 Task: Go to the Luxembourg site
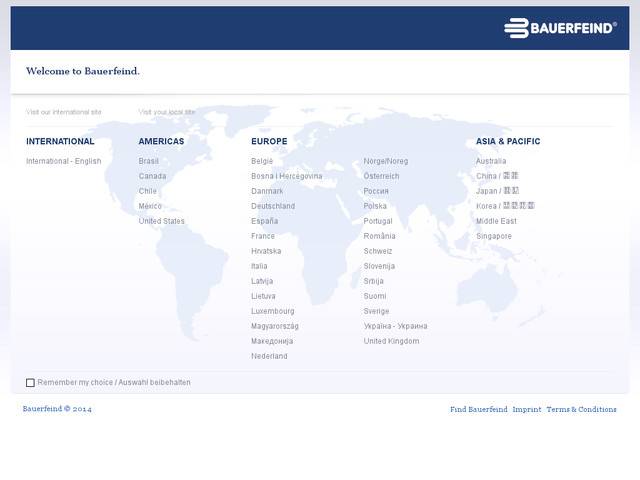click(273, 311)
